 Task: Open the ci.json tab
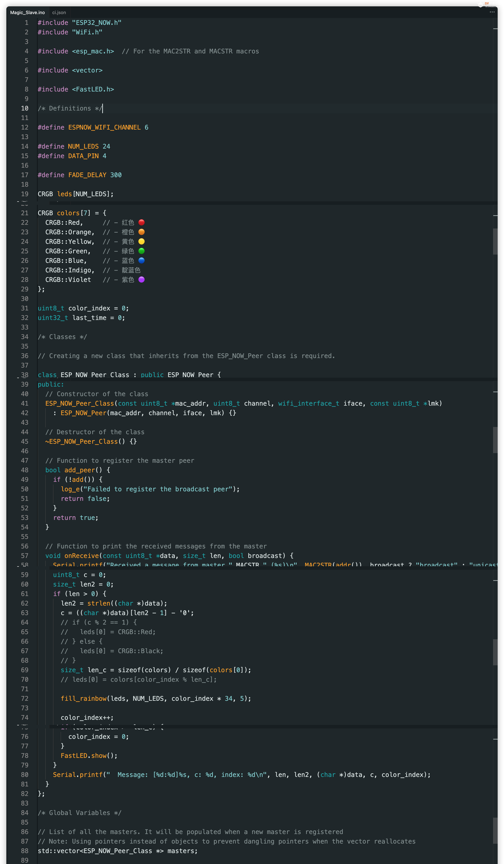[x=59, y=13]
